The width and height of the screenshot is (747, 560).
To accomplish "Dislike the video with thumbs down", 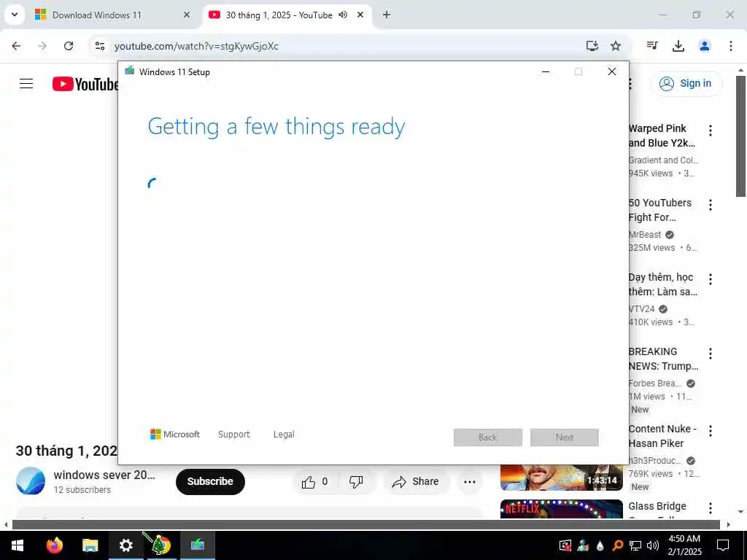I will pos(356,482).
